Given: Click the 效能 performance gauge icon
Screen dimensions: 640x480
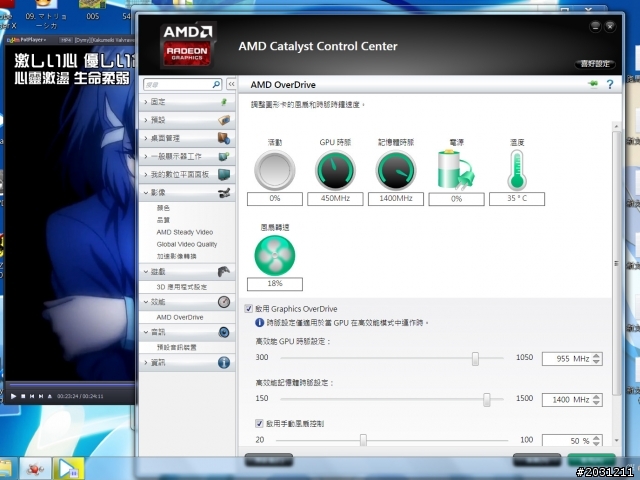Looking at the screenshot, I should point(224,302).
